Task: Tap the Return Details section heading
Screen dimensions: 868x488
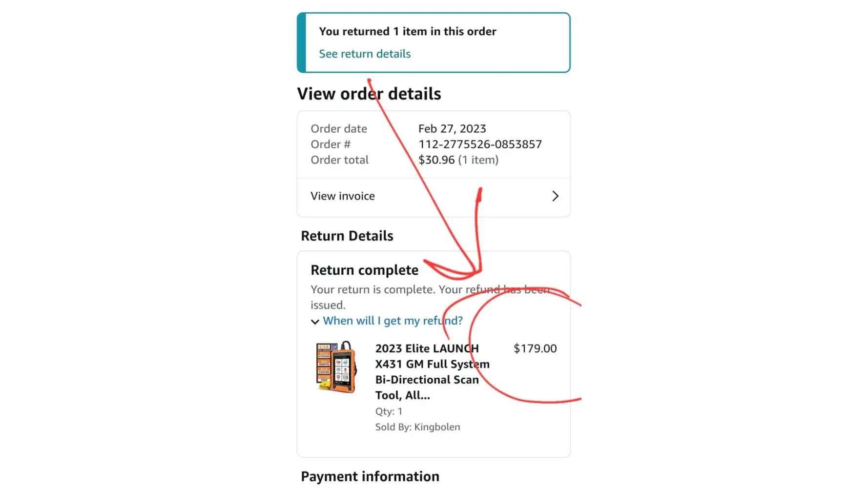Action: click(347, 236)
